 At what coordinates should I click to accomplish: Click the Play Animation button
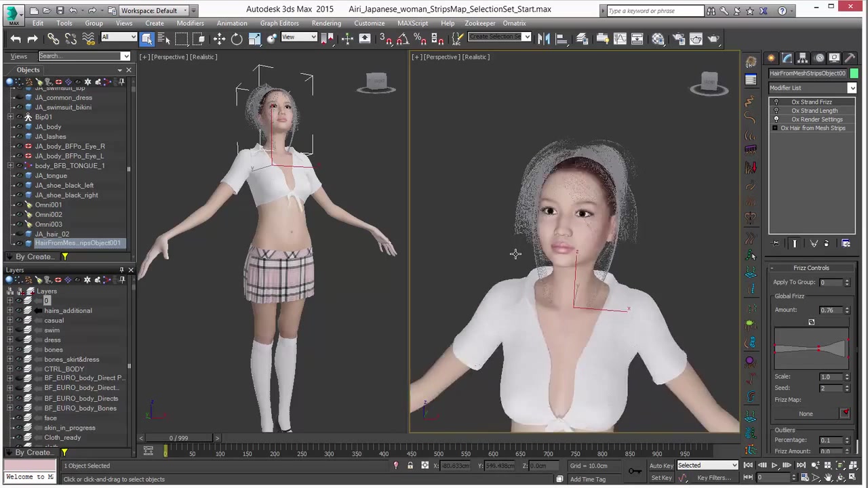(774, 465)
